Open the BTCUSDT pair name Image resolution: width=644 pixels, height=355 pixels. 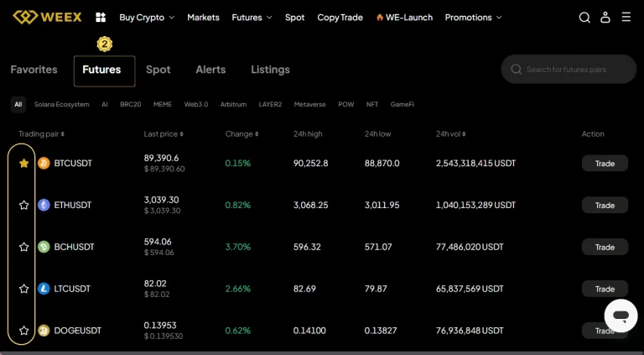(x=73, y=163)
